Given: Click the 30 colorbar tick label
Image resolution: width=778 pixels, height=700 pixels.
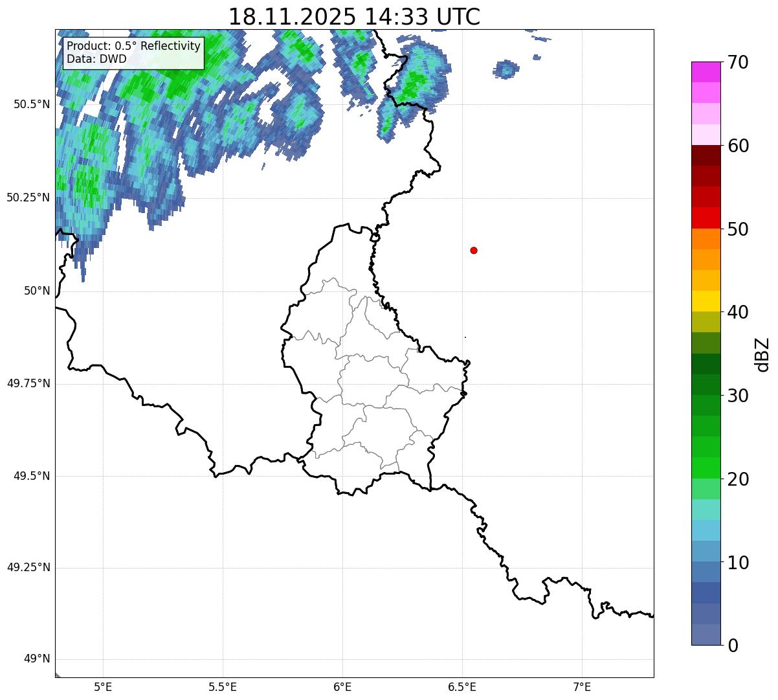Looking at the screenshot, I should tap(737, 396).
